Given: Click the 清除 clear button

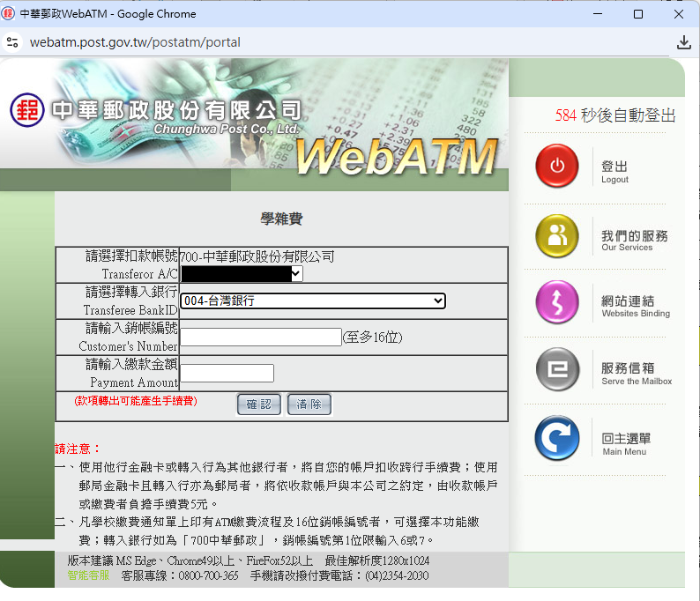Looking at the screenshot, I should [x=309, y=404].
